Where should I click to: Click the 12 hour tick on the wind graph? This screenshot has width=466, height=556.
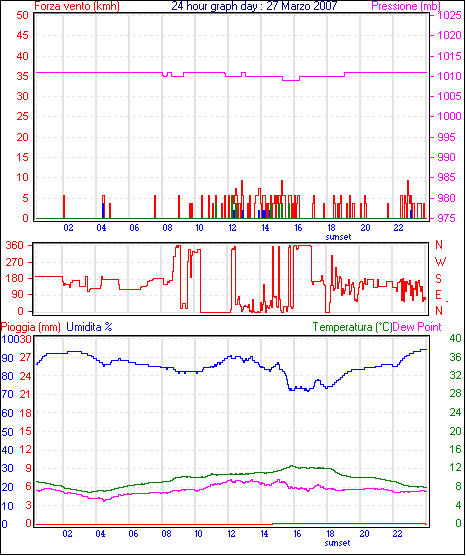232,228
